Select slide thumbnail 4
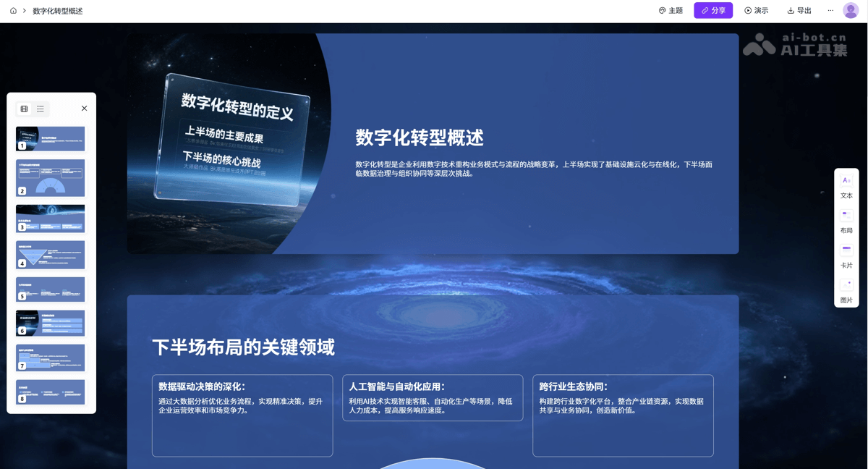Image resolution: width=868 pixels, height=469 pixels. tap(51, 255)
